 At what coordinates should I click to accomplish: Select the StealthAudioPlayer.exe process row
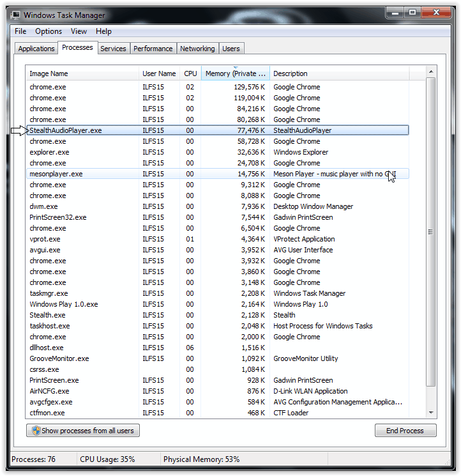click(218, 130)
